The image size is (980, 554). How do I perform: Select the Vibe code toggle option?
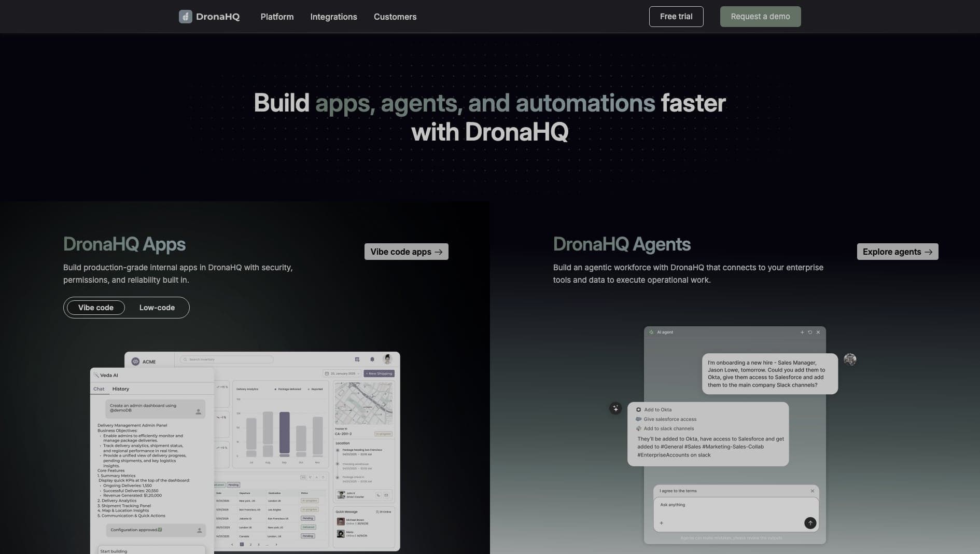point(96,308)
